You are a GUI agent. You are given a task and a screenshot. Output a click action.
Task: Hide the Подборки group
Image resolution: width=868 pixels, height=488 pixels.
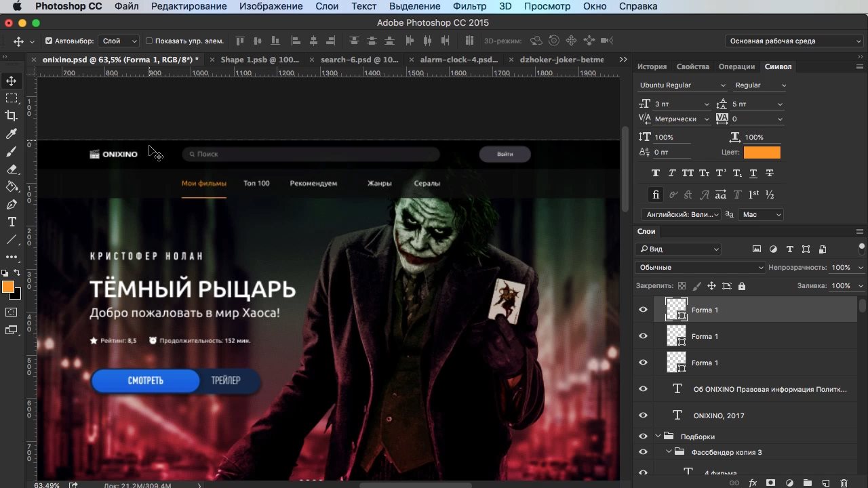point(643,436)
